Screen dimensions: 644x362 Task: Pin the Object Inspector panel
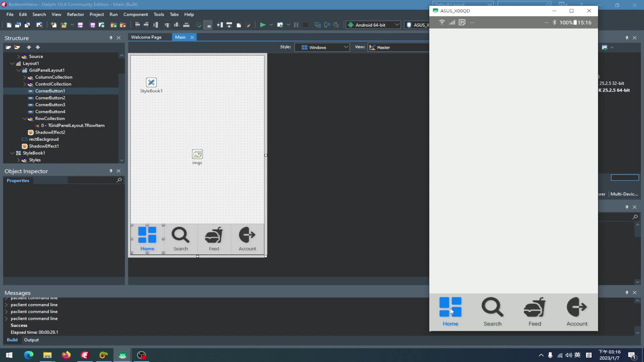[x=111, y=171]
